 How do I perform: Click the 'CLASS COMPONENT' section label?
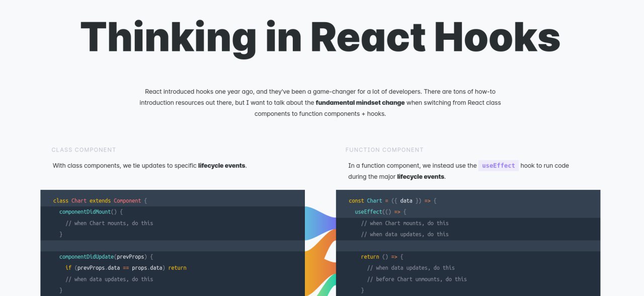(x=84, y=150)
